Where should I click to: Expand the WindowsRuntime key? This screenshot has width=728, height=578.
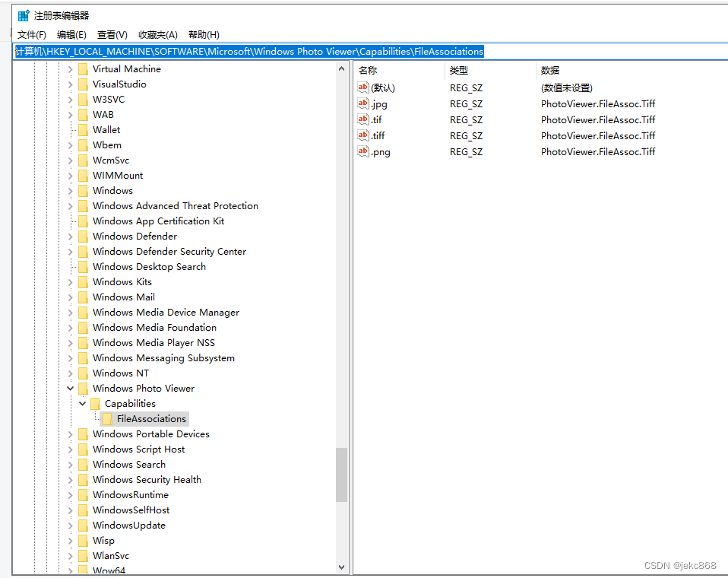(x=70, y=495)
